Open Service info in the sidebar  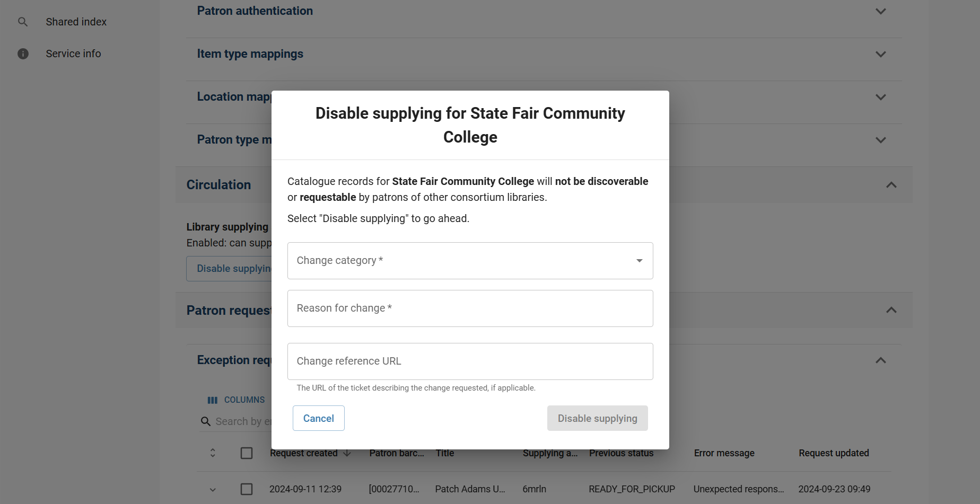73,54
